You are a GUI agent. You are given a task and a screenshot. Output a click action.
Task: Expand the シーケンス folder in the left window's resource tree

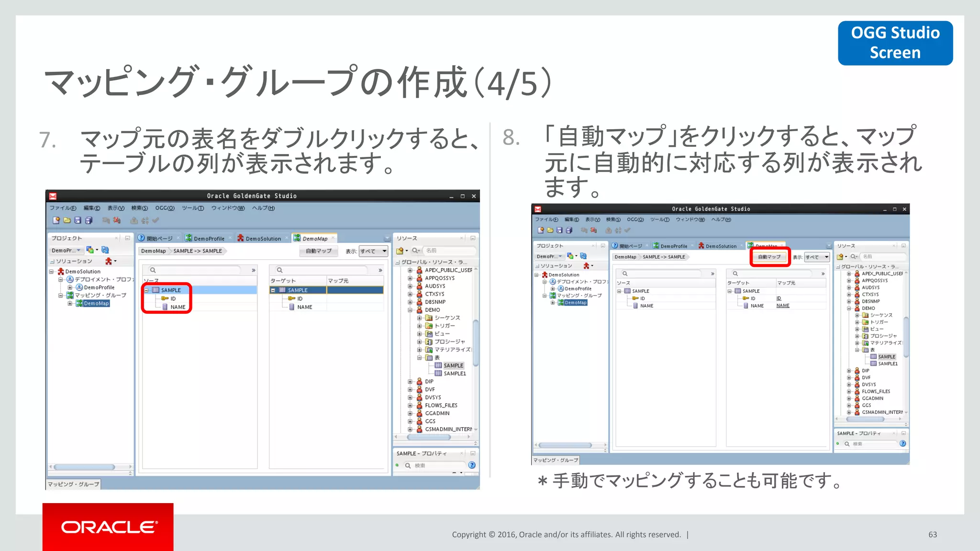[x=419, y=318]
